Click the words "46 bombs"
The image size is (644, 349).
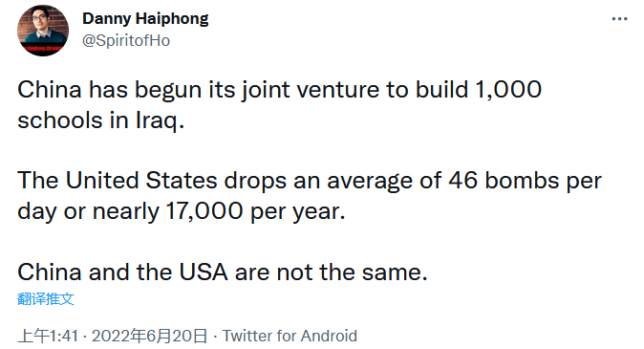(x=504, y=181)
